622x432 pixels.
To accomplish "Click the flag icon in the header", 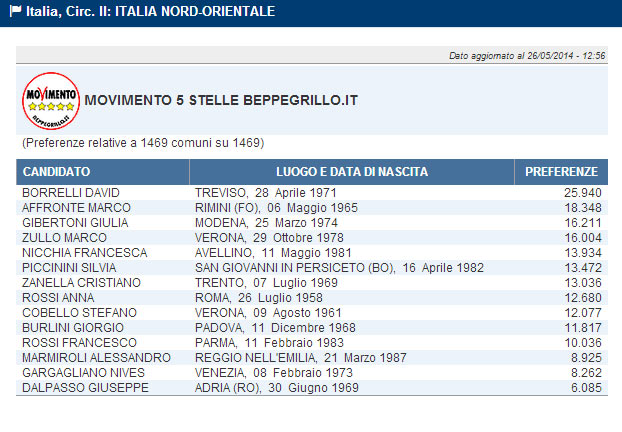I will click(x=16, y=12).
